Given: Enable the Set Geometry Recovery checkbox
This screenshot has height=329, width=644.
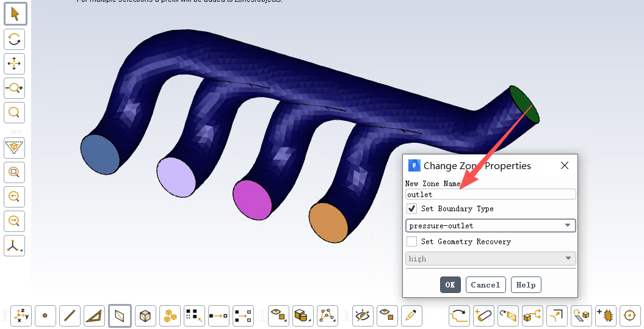Looking at the screenshot, I should tap(411, 241).
